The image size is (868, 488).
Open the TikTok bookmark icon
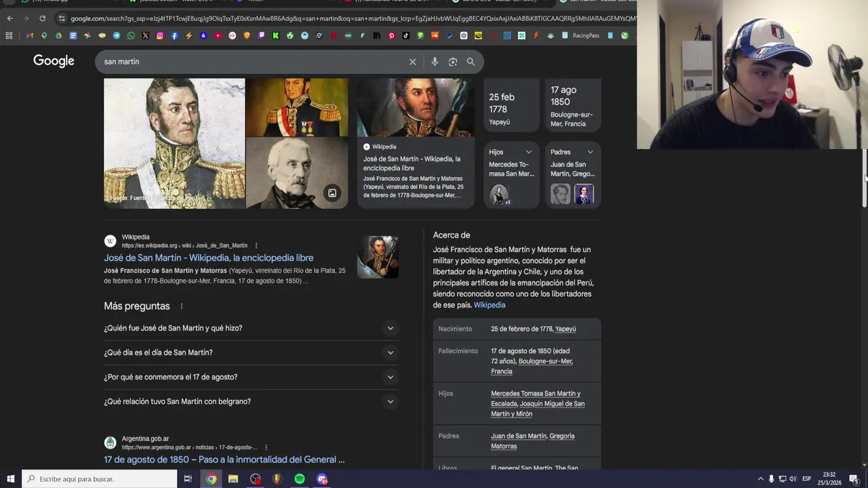click(x=406, y=35)
